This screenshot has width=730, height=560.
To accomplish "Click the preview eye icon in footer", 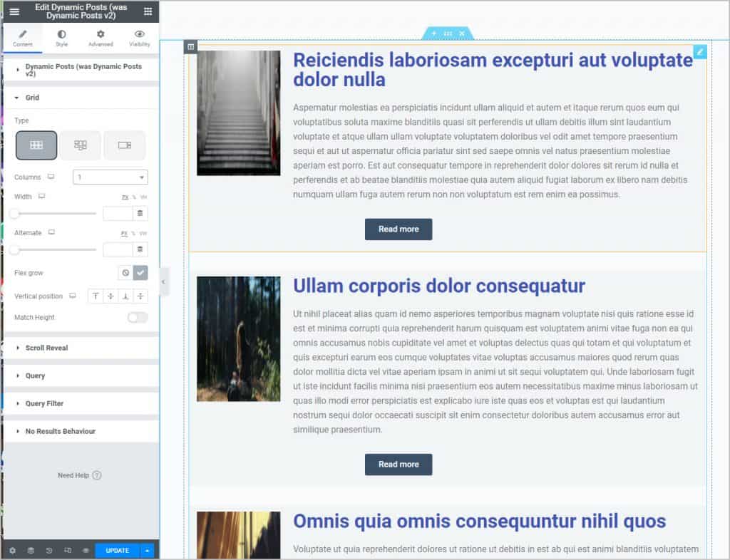I will point(86,551).
